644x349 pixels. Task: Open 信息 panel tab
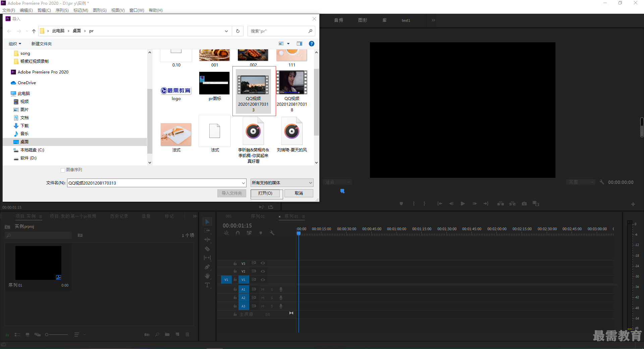[x=146, y=216]
